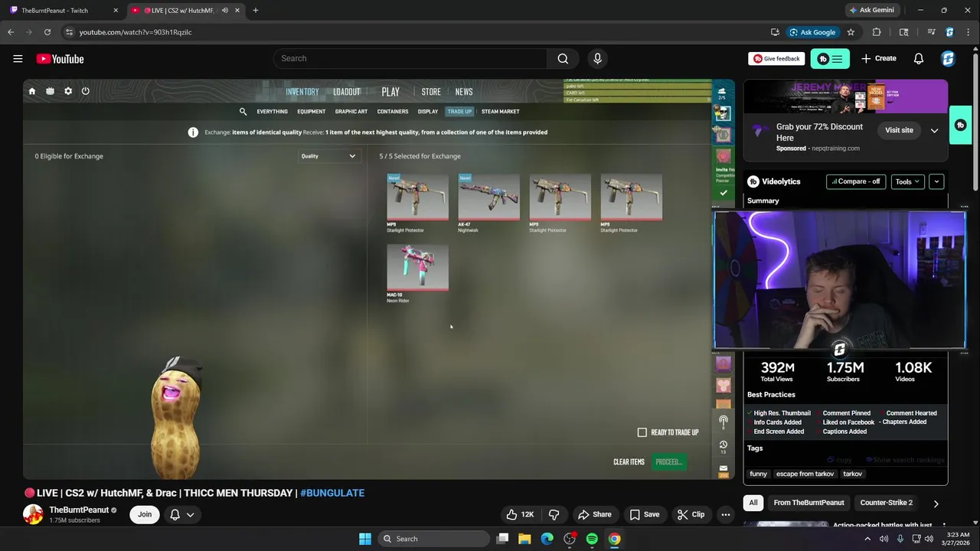Open the Quality sort dropdown
The height and width of the screenshot is (551, 980).
(328, 156)
